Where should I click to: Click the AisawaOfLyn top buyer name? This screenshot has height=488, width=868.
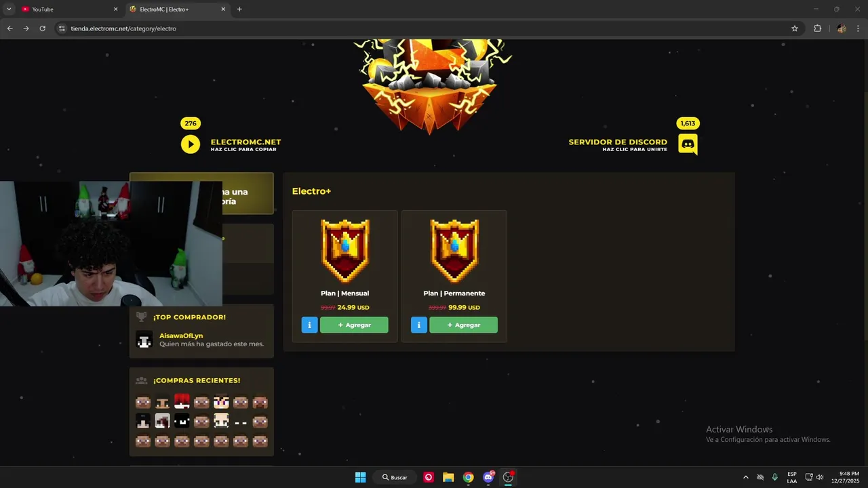tap(181, 335)
